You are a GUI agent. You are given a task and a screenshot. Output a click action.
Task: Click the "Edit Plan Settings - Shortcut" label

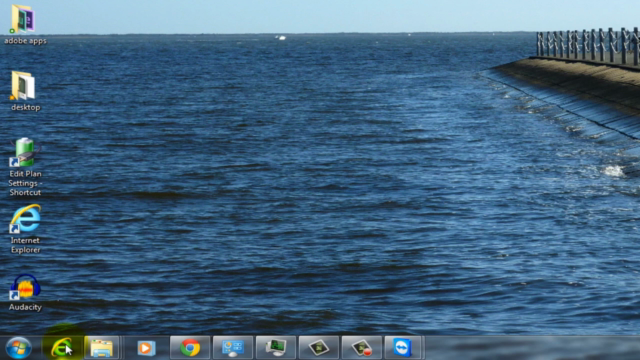(x=25, y=183)
